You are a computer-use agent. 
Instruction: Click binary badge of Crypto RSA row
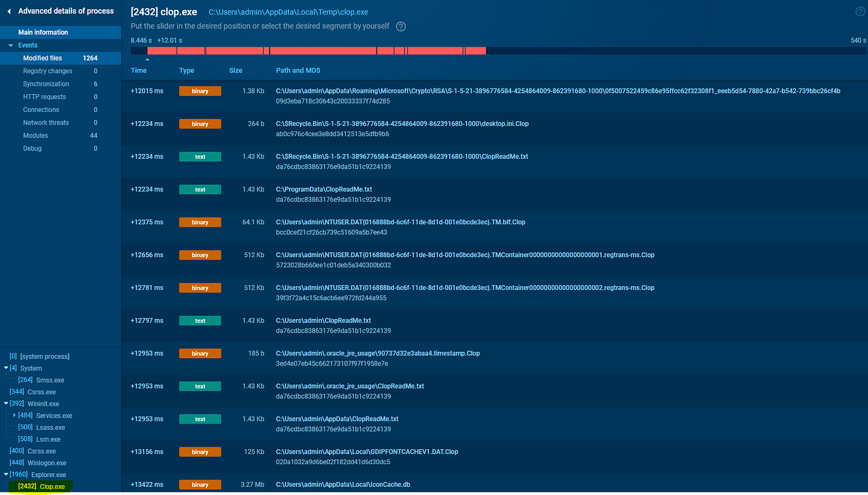pos(200,91)
